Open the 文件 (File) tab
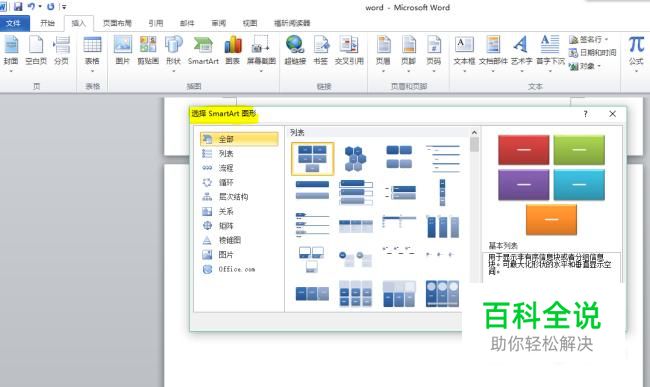The width and height of the screenshot is (650, 387). click(14, 23)
